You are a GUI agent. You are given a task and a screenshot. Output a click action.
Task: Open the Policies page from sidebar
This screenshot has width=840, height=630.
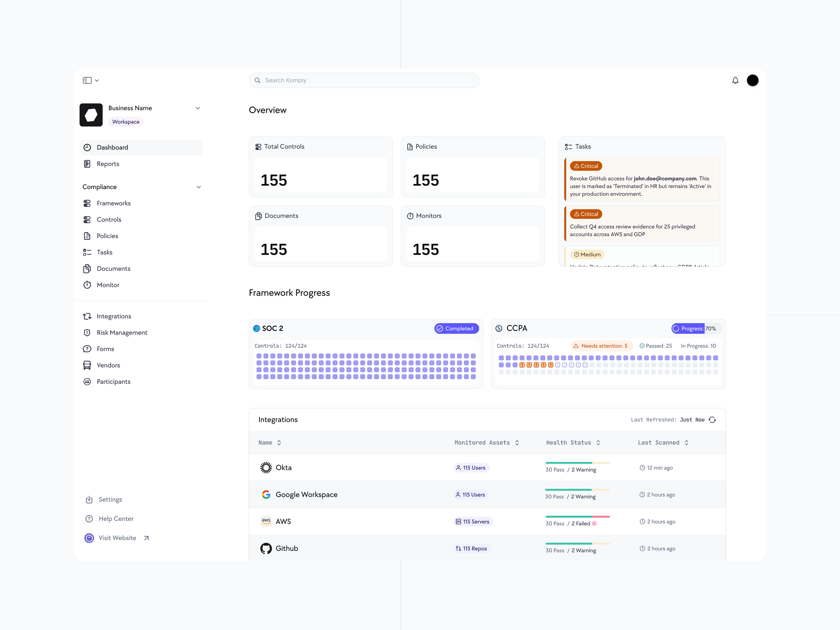point(107,236)
